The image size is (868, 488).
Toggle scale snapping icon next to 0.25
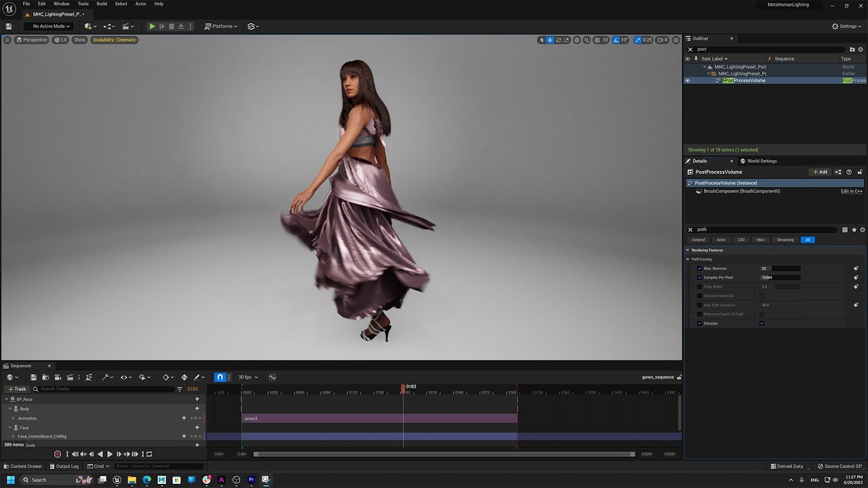click(x=638, y=40)
